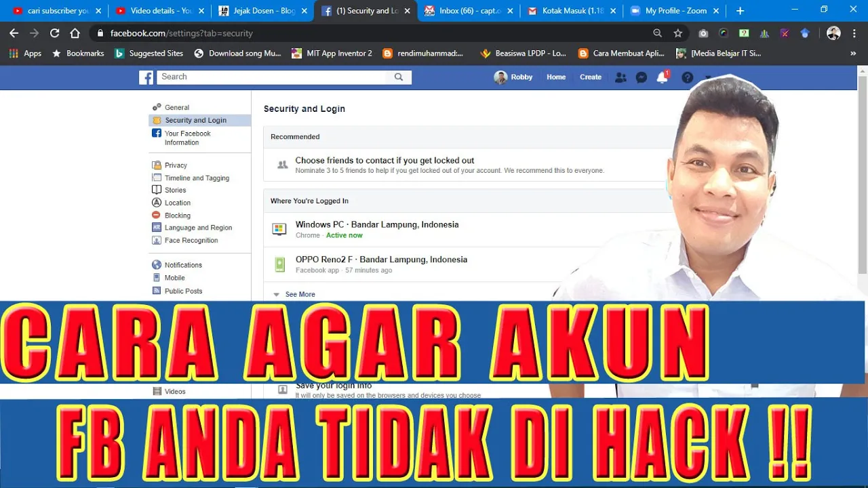Select Security and Login in sidebar
Viewport: 868px width, 488px height.
click(x=199, y=120)
